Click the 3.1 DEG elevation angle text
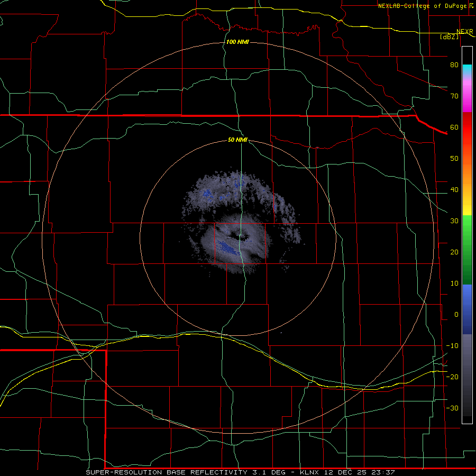 pos(270,472)
